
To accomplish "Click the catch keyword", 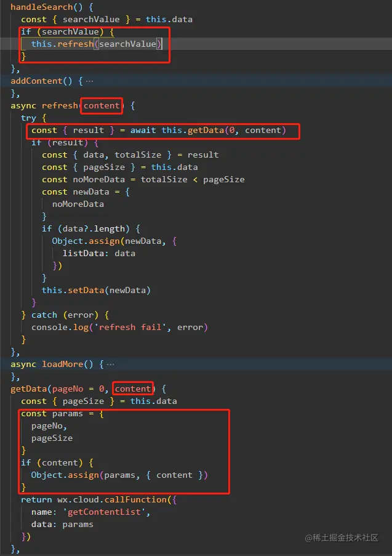I will (44, 315).
